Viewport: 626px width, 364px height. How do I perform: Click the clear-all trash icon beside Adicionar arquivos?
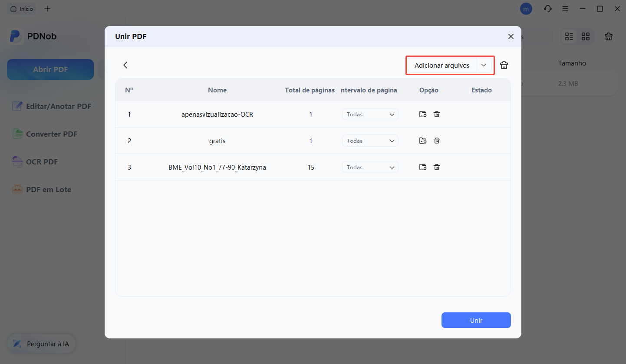pos(504,65)
